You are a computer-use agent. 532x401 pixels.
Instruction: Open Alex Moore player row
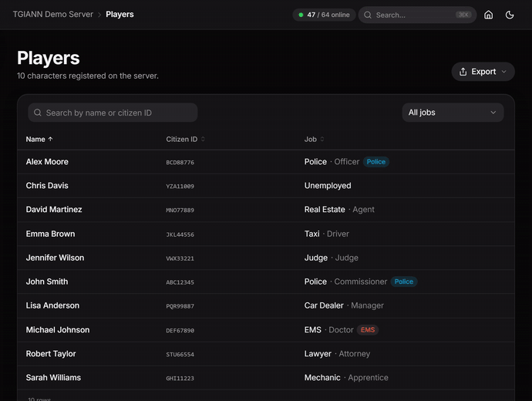pos(266,162)
